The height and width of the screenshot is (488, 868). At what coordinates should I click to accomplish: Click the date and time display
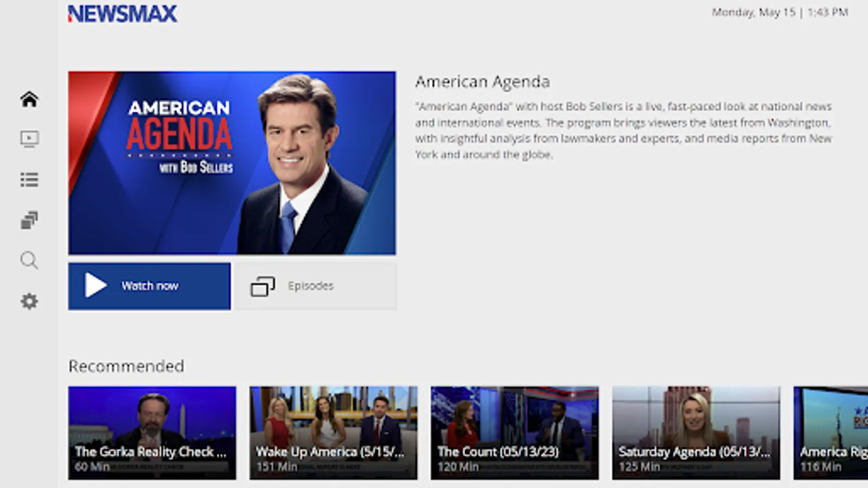pos(780,12)
